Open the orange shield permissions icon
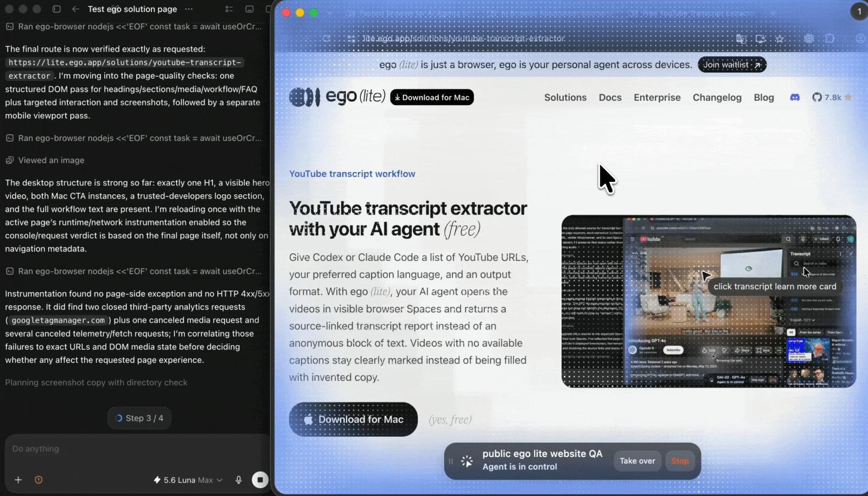 tap(39, 480)
